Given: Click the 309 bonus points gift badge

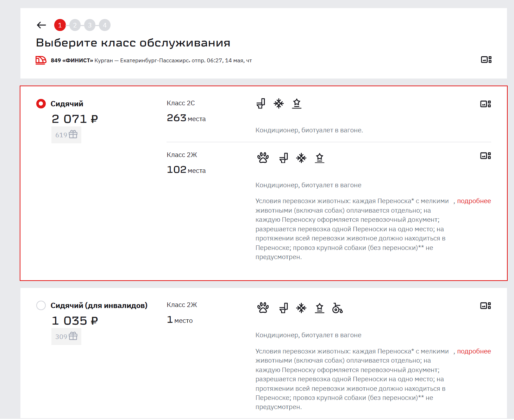Looking at the screenshot, I should (66, 337).
